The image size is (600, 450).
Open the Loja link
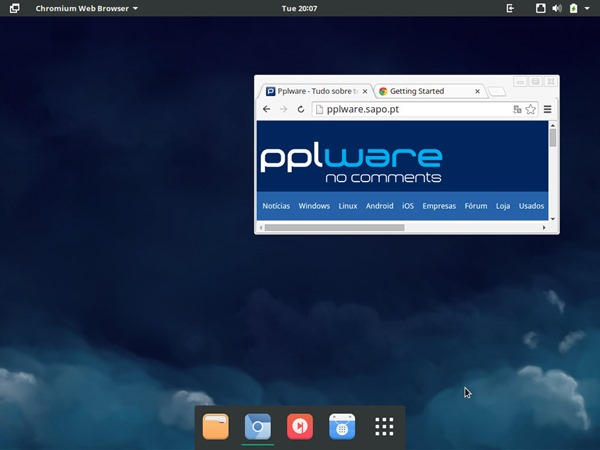pos(503,206)
